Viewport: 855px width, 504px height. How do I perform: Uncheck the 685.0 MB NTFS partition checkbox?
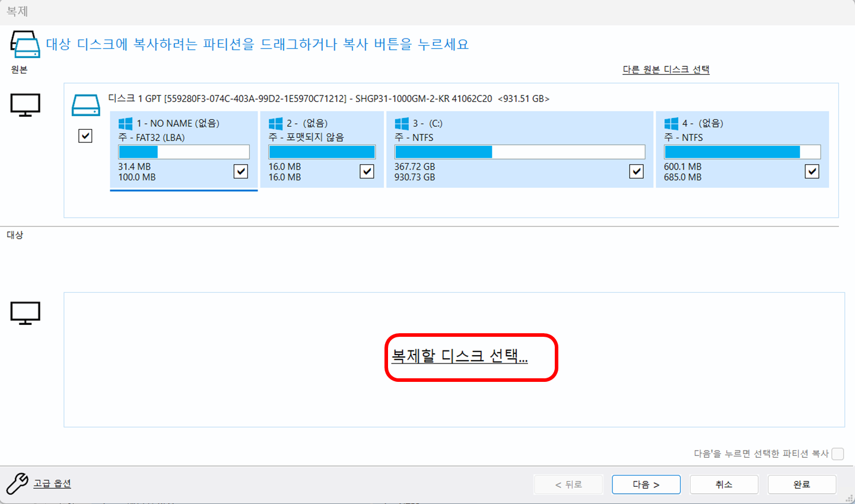point(812,171)
